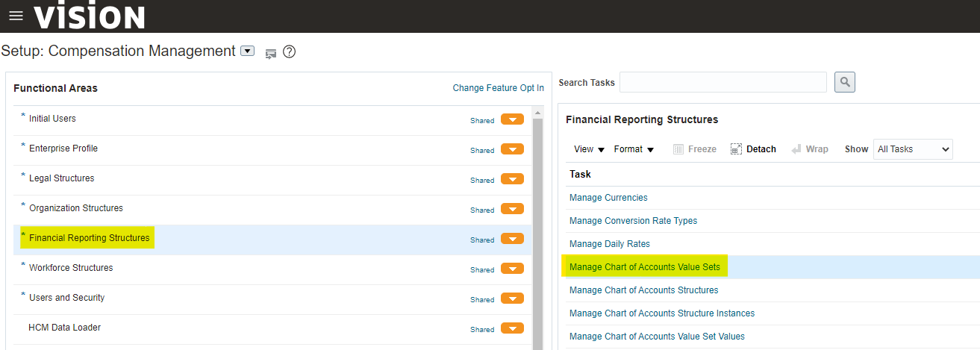Select Enterprise Profile functional area
Viewport: 980px width, 350px height.
tap(63, 149)
